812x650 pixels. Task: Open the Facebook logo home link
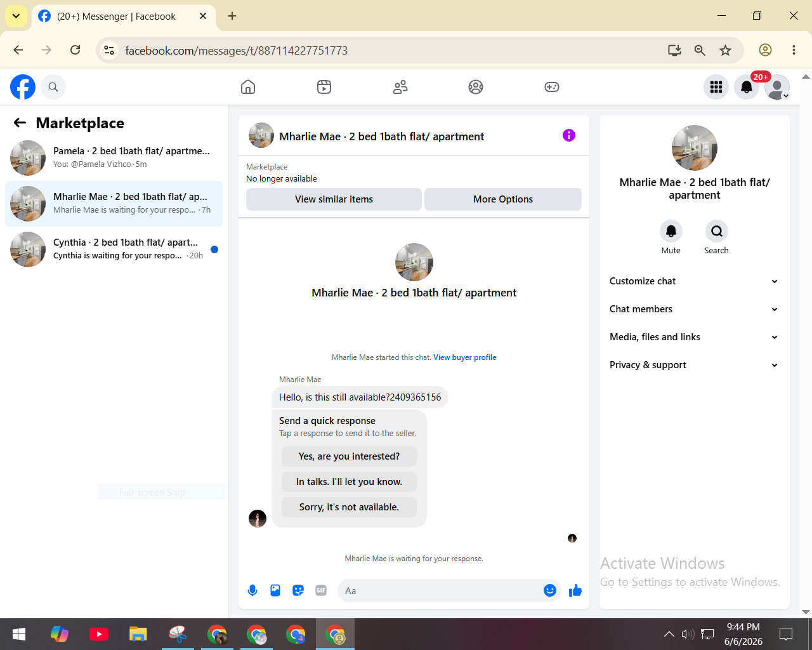pyautogui.click(x=23, y=87)
